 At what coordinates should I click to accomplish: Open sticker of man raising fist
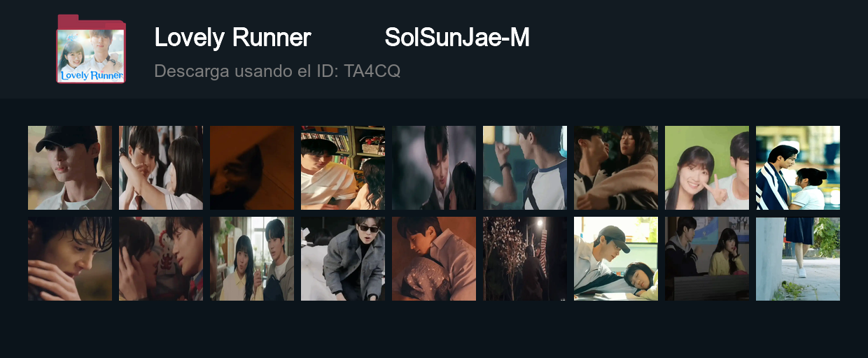coord(525,168)
